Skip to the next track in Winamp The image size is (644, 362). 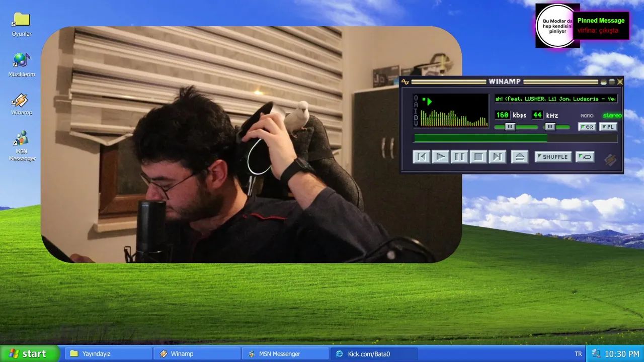[x=497, y=157]
